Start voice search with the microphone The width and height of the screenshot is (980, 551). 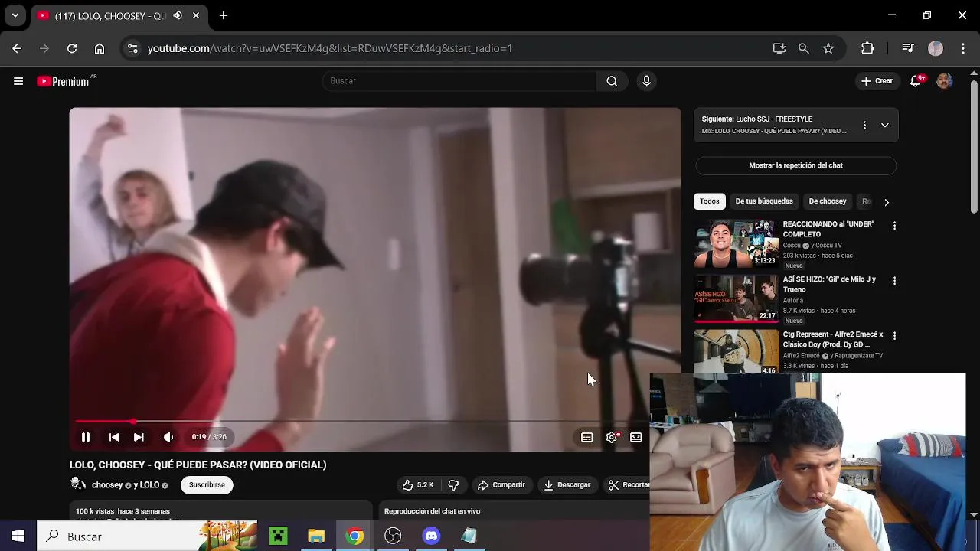(x=647, y=81)
